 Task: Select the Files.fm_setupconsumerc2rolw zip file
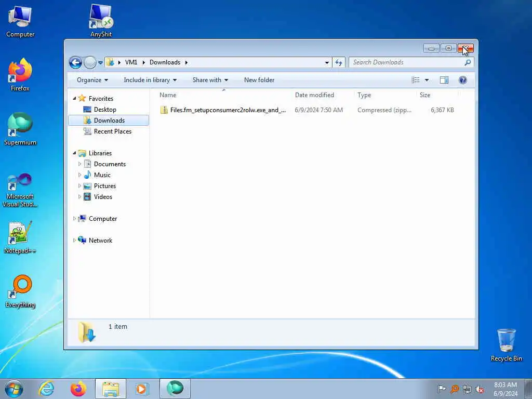point(228,110)
